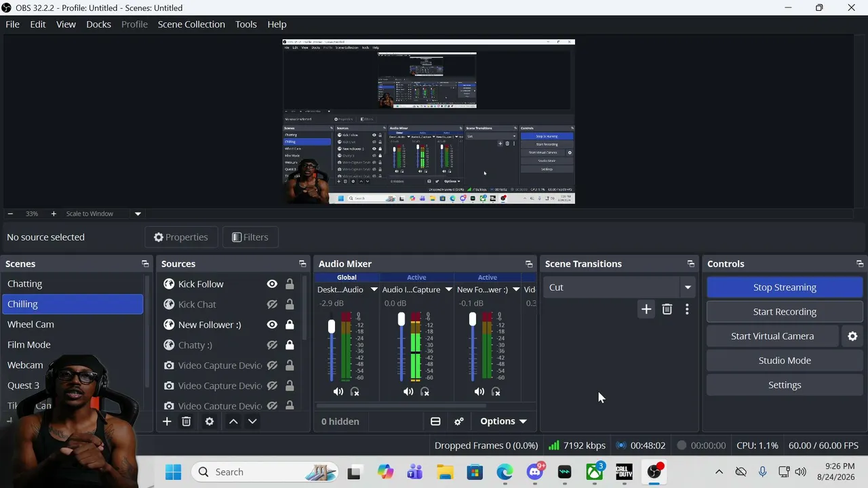Viewport: 868px width, 488px height.
Task: Open Desktop Audio channel dropdown arrow
Action: pos(374,289)
